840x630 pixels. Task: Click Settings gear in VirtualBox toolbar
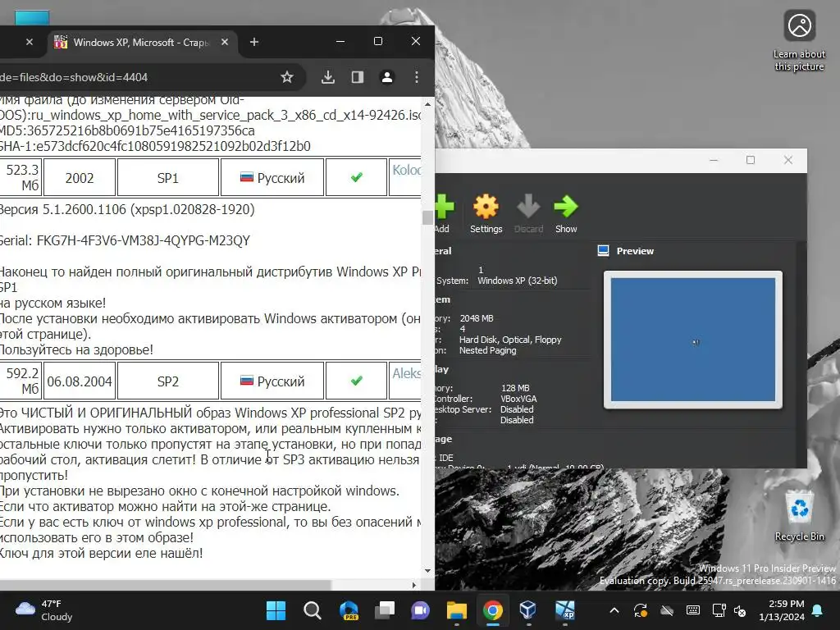[x=486, y=214]
